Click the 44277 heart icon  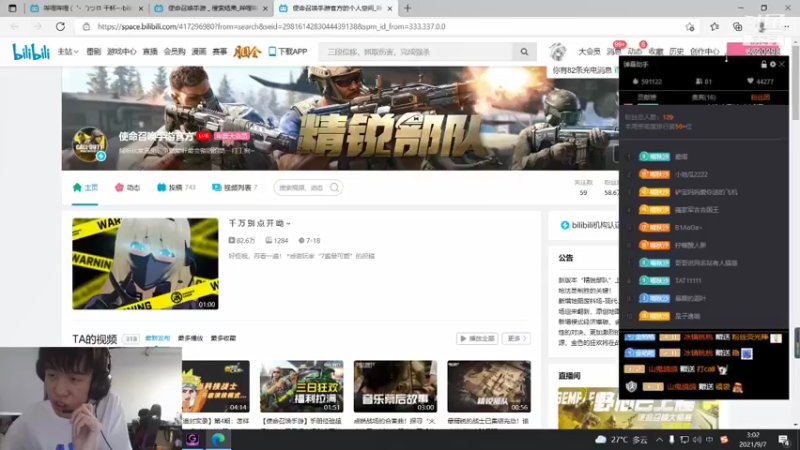(x=750, y=81)
